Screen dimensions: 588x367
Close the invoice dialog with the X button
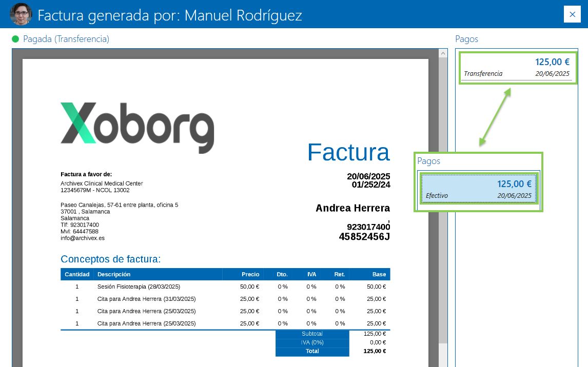click(x=572, y=14)
